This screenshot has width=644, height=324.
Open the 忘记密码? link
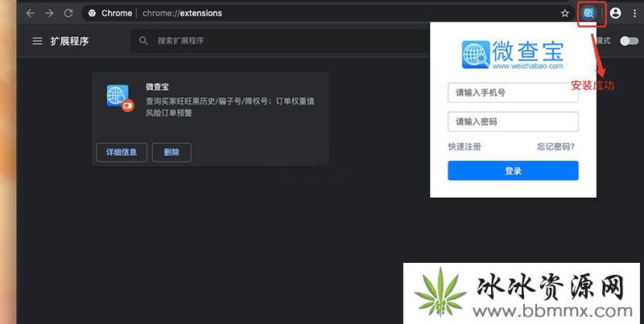555,147
